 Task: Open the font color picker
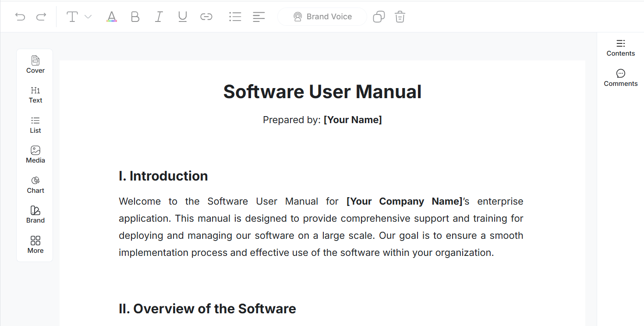[111, 16]
